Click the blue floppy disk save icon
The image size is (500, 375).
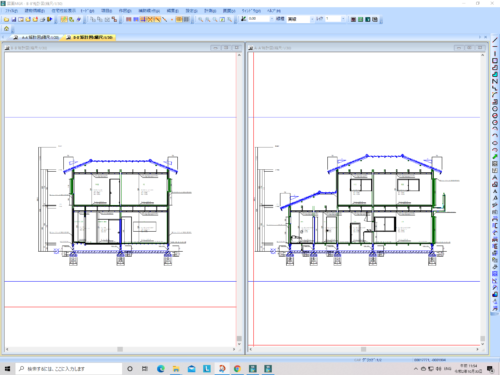14,19
